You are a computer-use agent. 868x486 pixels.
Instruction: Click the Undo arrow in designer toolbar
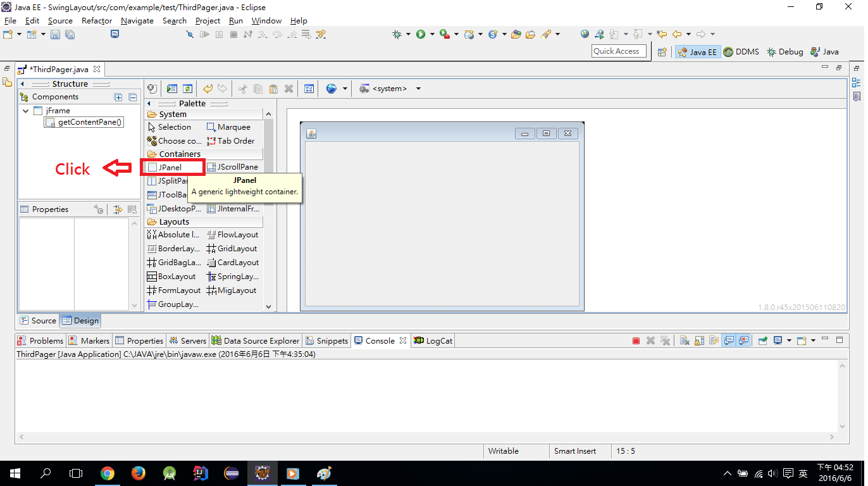pos(208,89)
